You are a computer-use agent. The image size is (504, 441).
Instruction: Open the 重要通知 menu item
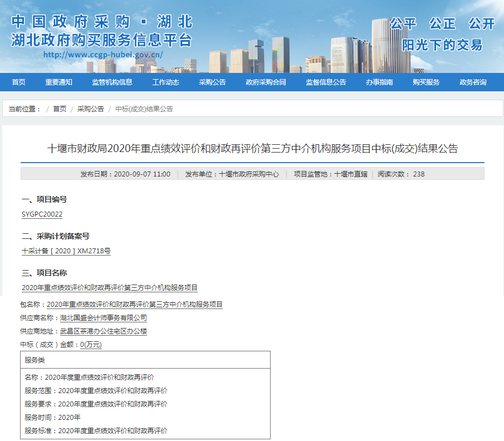(x=59, y=82)
